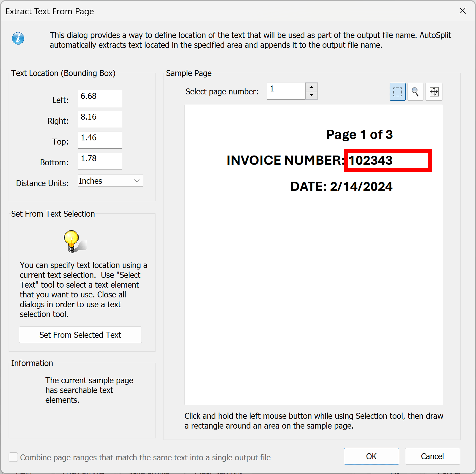Edit the Right value showing 8.16

(x=100, y=119)
